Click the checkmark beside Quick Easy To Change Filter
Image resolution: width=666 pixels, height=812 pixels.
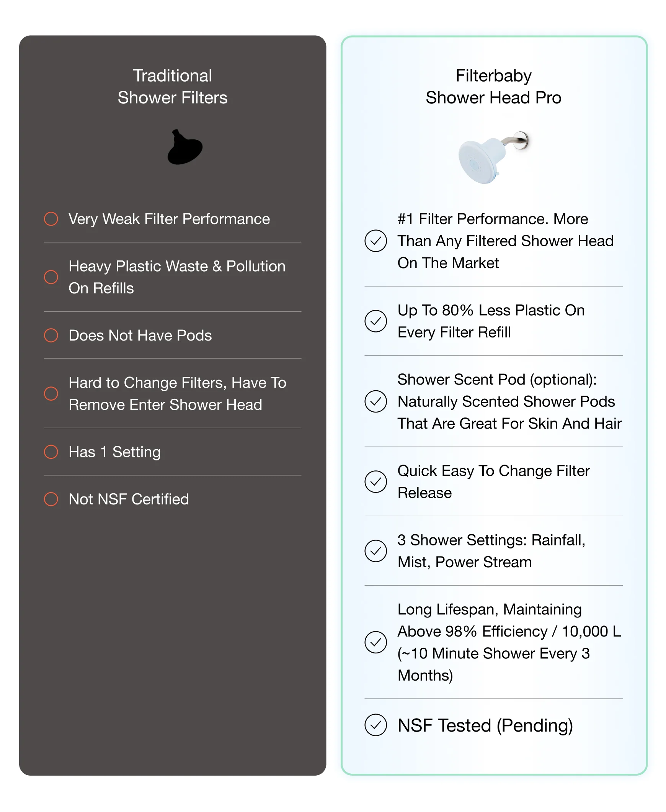[x=375, y=481]
